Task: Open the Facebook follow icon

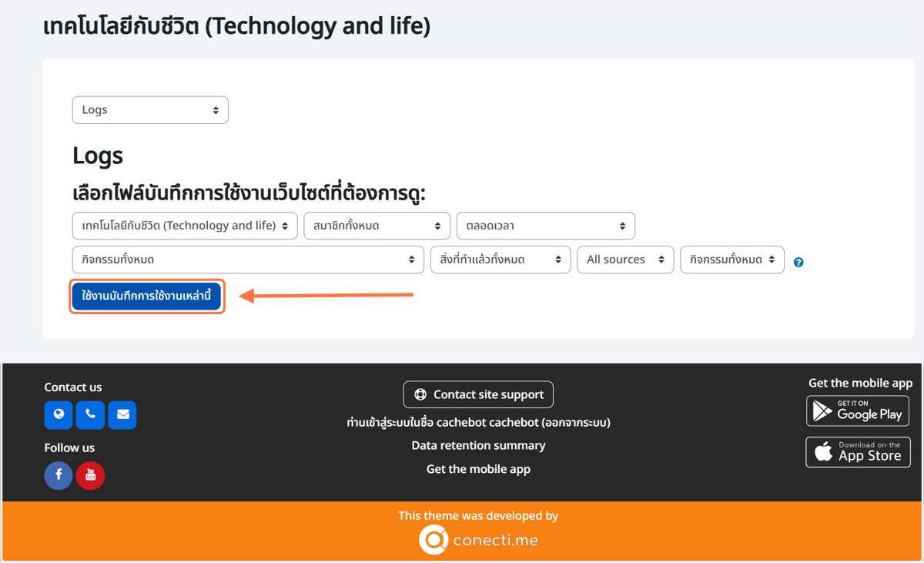Action: (59, 475)
